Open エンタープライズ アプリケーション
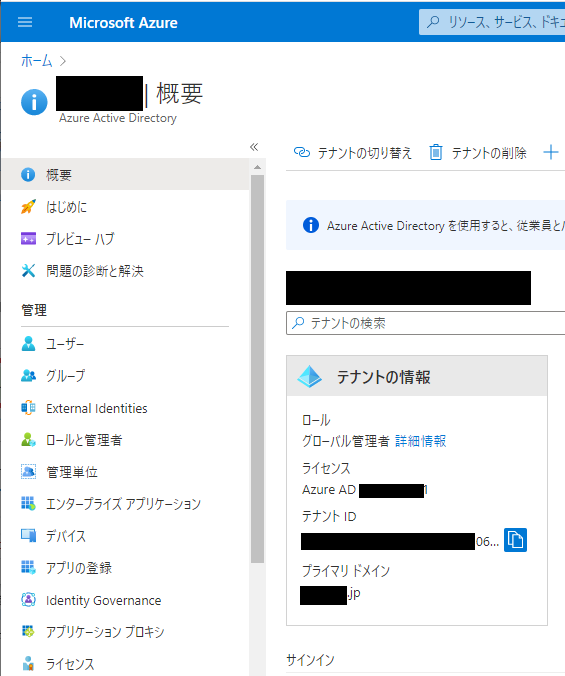Viewport: 565px width, 676px height. [x=125, y=504]
